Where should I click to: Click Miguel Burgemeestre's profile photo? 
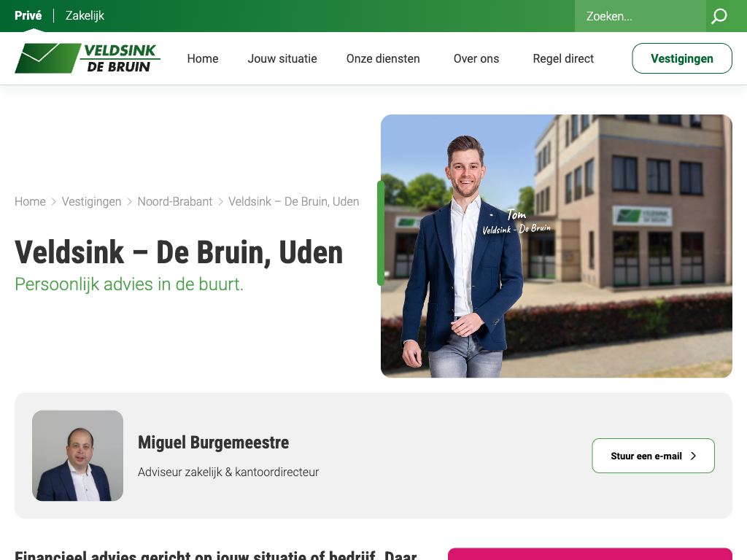coord(77,456)
